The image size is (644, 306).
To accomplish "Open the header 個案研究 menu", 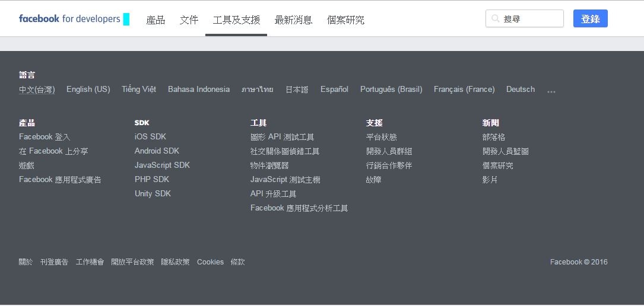I will [x=345, y=20].
